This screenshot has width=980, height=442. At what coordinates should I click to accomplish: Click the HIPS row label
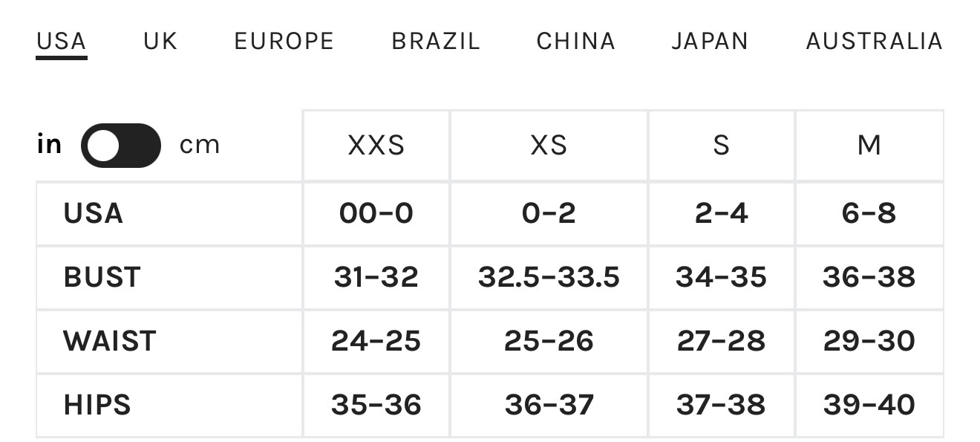coord(97,406)
